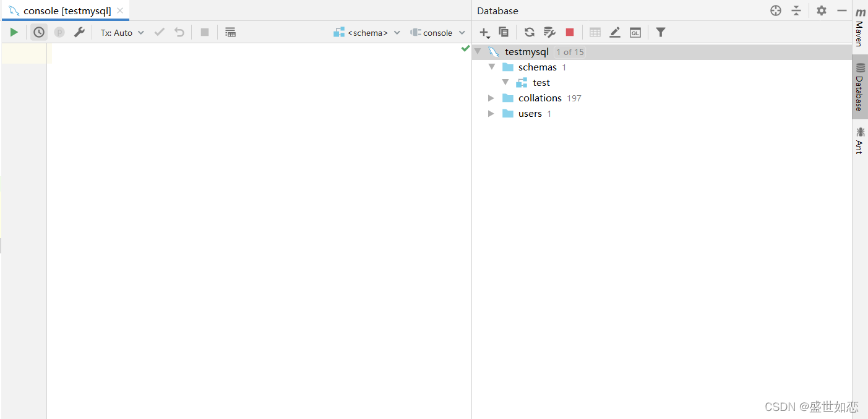Open the Tx: Auto dropdown

[x=122, y=32]
